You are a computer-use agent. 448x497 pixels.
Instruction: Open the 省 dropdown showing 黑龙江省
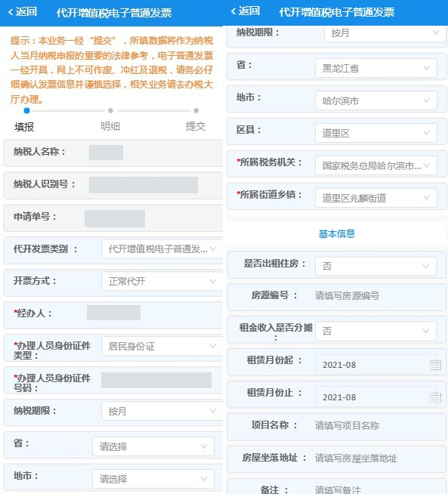click(376, 68)
